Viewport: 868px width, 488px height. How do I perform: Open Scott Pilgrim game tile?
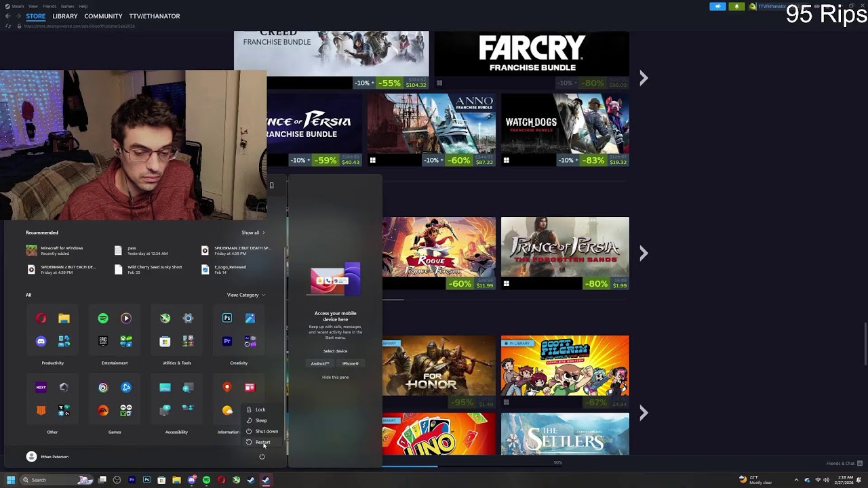tap(565, 371)
